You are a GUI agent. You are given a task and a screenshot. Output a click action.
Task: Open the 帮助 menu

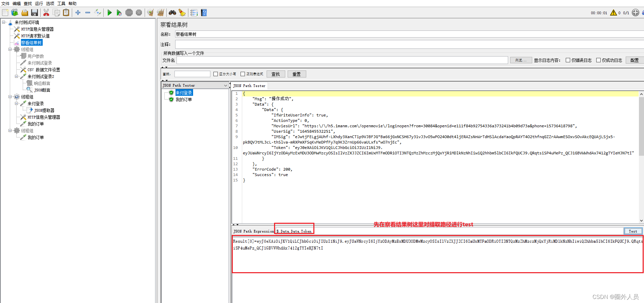click(72, 3)
